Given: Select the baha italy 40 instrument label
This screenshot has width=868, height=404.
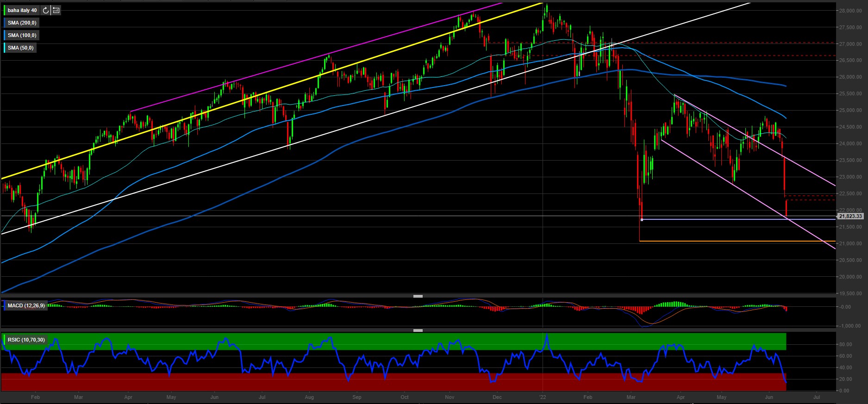Looking at the screenshot, I should tap(22, 10).
